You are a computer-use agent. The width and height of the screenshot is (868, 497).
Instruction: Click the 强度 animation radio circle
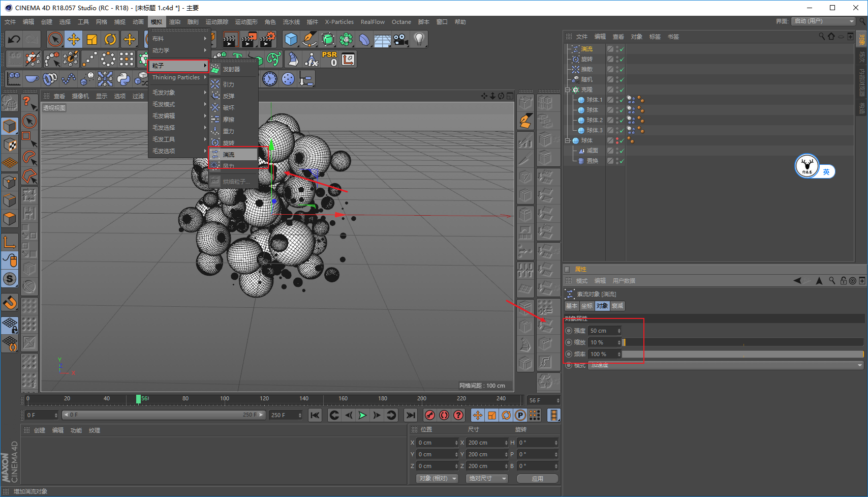pyautogui.click(x=569, y=331)
